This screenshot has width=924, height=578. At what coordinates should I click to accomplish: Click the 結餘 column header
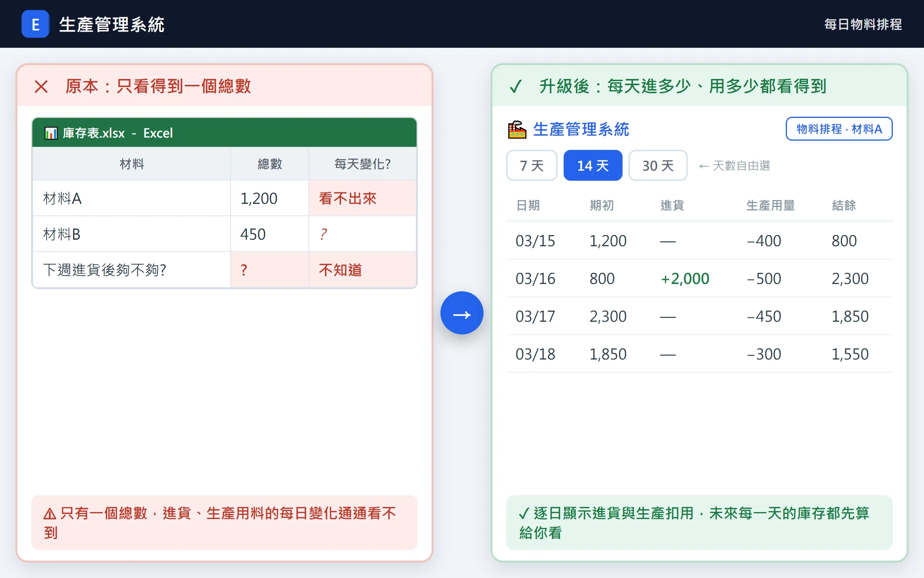click(844, 205)
